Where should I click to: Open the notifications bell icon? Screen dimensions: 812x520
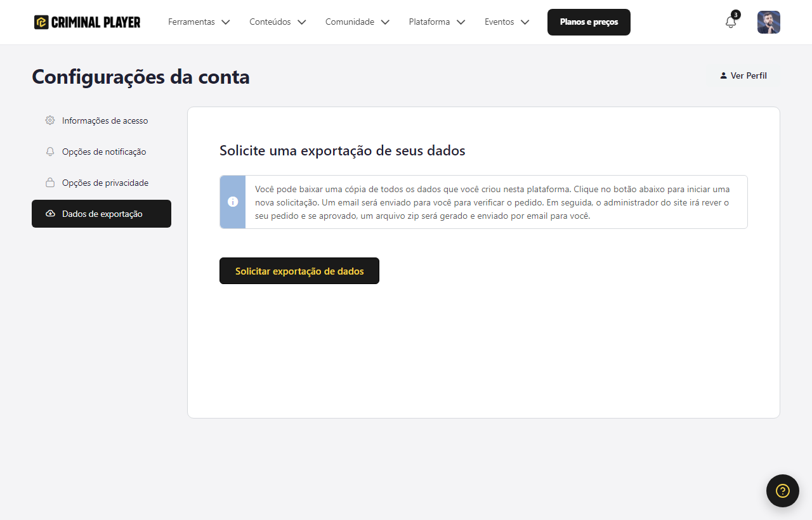click(x=731, y=22)
